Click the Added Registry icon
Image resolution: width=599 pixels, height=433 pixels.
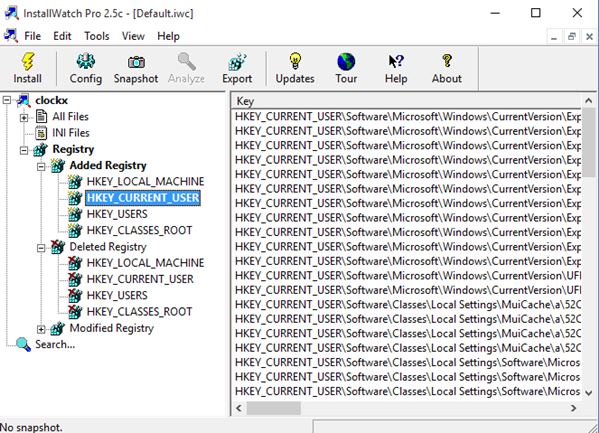[58, 165]
